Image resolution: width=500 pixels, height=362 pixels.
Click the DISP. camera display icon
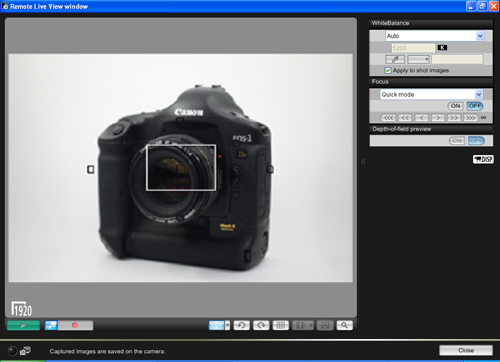point(483,159)
